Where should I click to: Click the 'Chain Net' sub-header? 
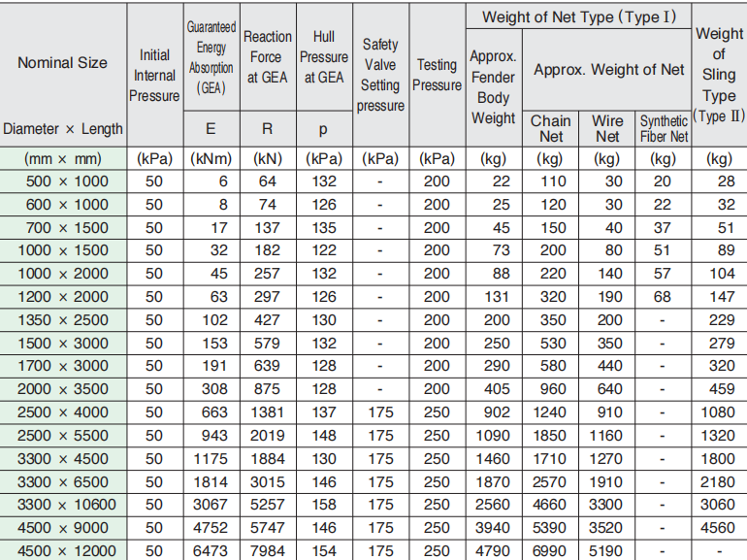(x=551, y=129)
